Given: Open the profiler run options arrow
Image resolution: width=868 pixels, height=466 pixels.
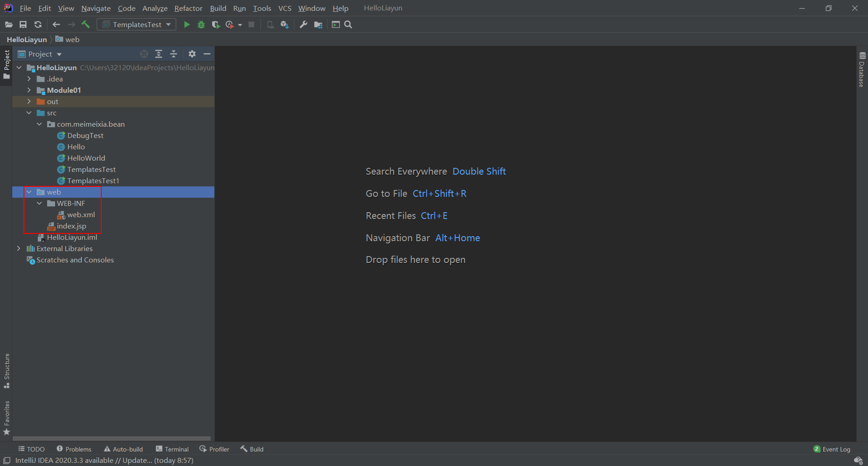Looking at the screenshot, I should point(240,25).
